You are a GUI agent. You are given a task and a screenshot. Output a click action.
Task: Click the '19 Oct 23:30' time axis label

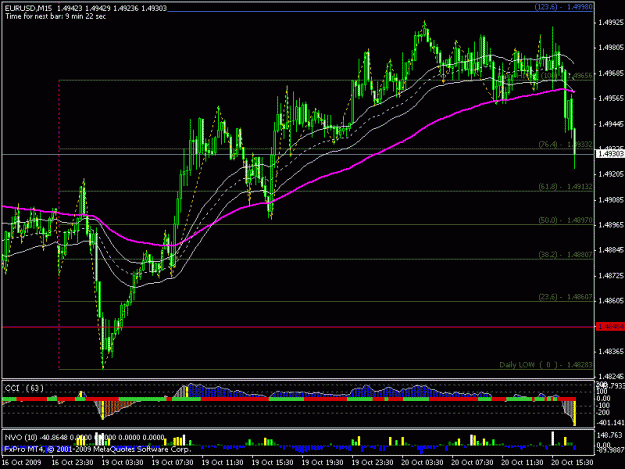coord(372,462)
